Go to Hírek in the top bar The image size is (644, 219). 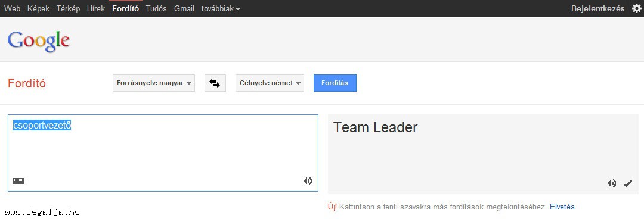(x=96, y=8)
